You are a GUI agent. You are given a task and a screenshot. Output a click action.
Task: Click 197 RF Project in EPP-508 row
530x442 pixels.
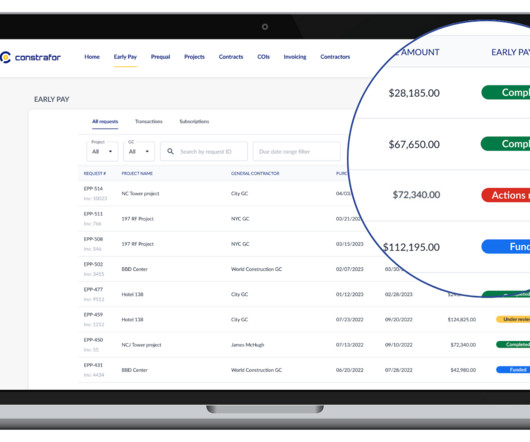click(138, 244)
